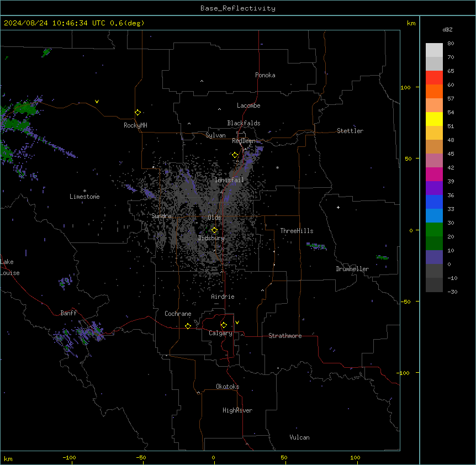Viewport: 476px width, 465px height.
Task: Click the Sundre town label
Action: (161, 216)
